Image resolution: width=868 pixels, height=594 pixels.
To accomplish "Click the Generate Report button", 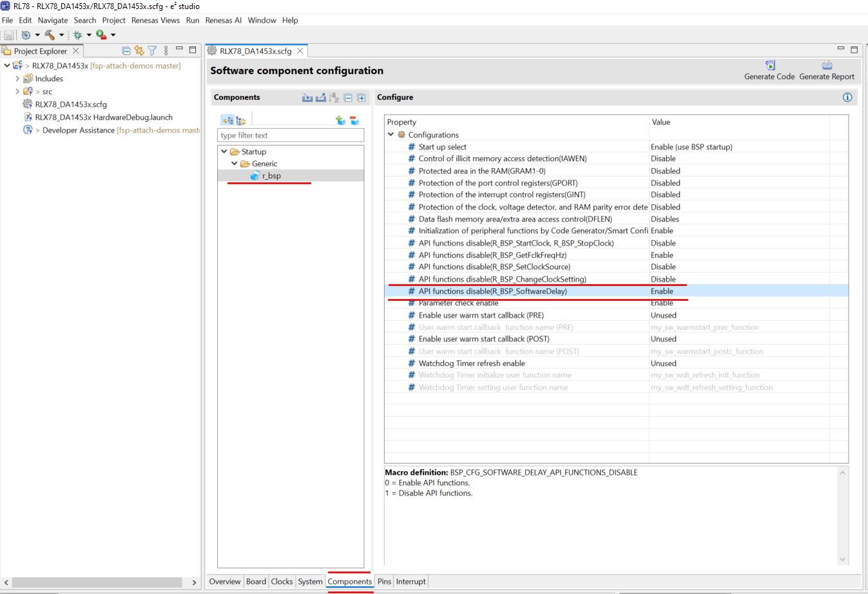I will click(x=827, y=71).
